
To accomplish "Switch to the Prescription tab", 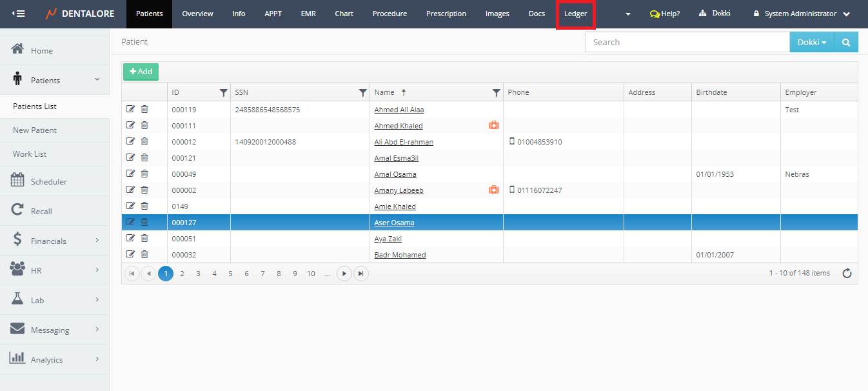I will pyautogui.click(x=446, y=14).
